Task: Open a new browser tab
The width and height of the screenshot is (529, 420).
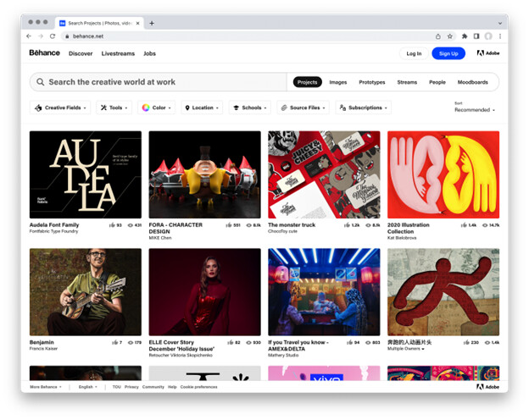Action: [x=152, y=23]
